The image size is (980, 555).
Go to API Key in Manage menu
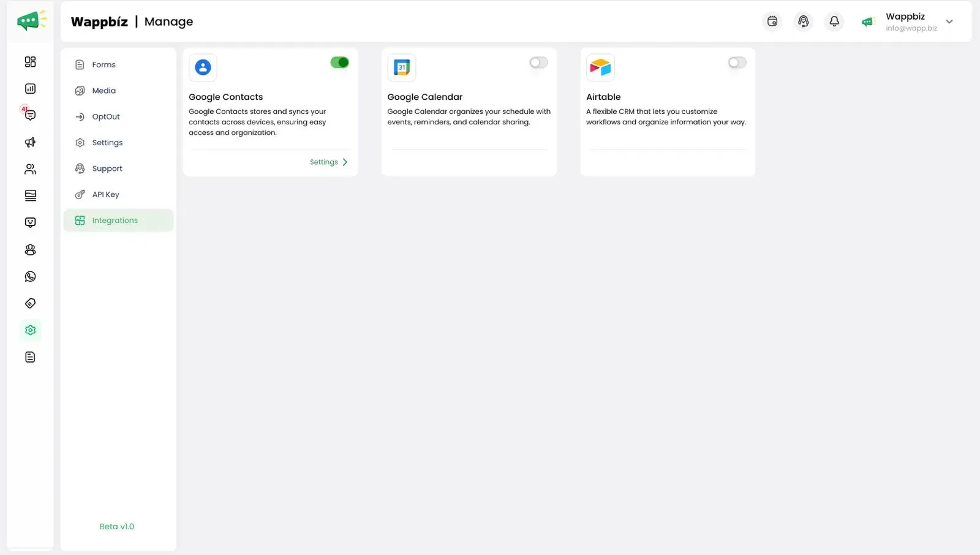118,195
